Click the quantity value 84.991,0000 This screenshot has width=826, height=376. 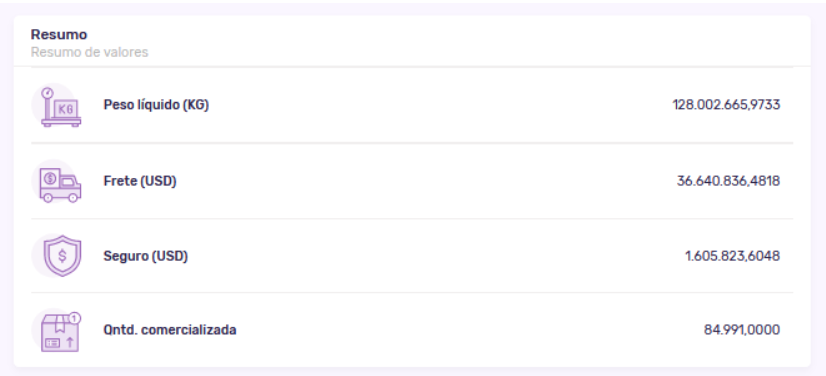(742, 330)
